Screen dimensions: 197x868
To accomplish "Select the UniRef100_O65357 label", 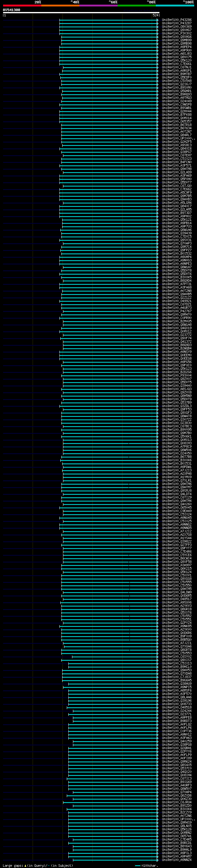I will (x=176, y=121).
